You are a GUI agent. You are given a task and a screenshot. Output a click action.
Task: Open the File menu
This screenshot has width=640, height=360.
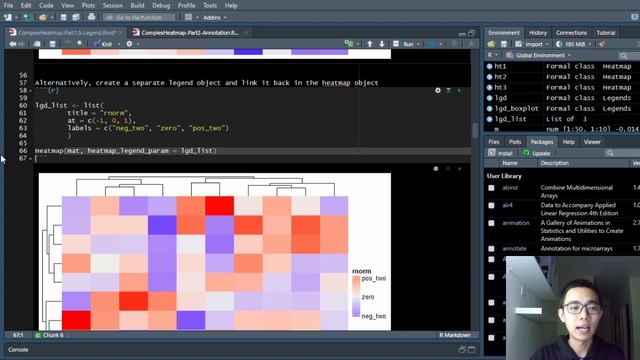8,5
